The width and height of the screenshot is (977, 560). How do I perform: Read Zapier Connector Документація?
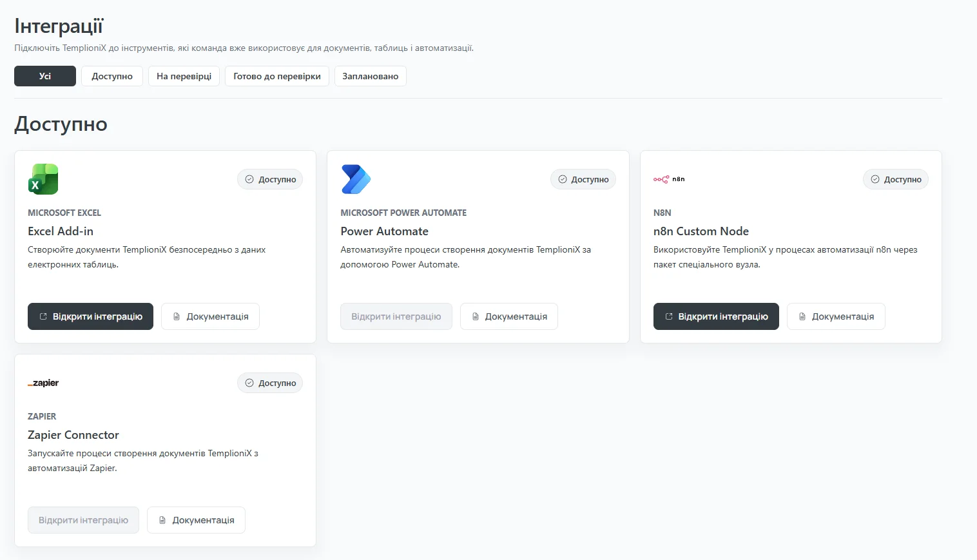coord(196,520)
